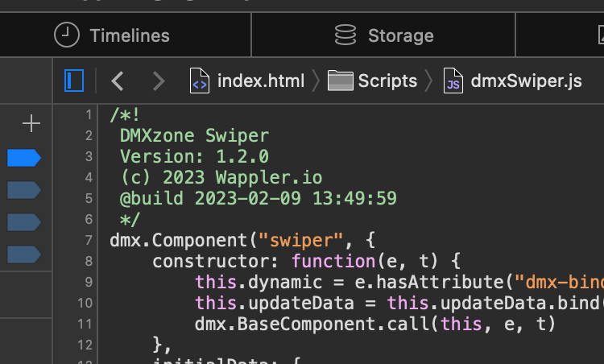Viewport: 604px width, 364px height.
Task: Click the "@build 2023-02-09 13:49:59" line
Action: pos(258,198)
